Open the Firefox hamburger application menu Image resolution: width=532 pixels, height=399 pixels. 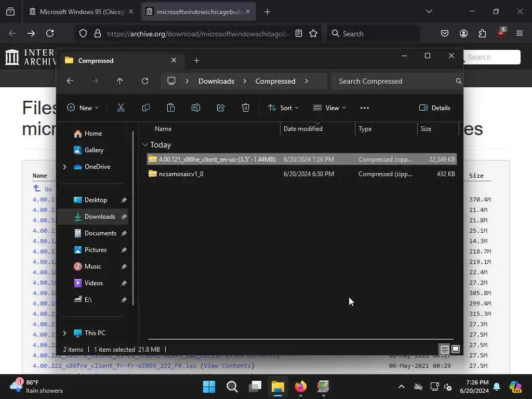[x=520, y=33]
